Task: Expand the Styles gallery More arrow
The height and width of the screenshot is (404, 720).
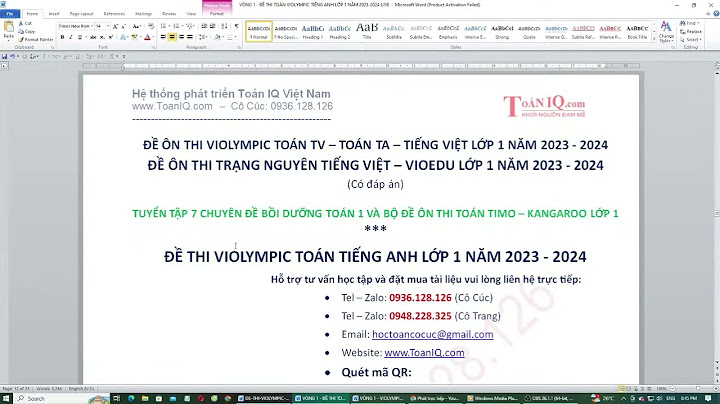Action: click(654, 39)
